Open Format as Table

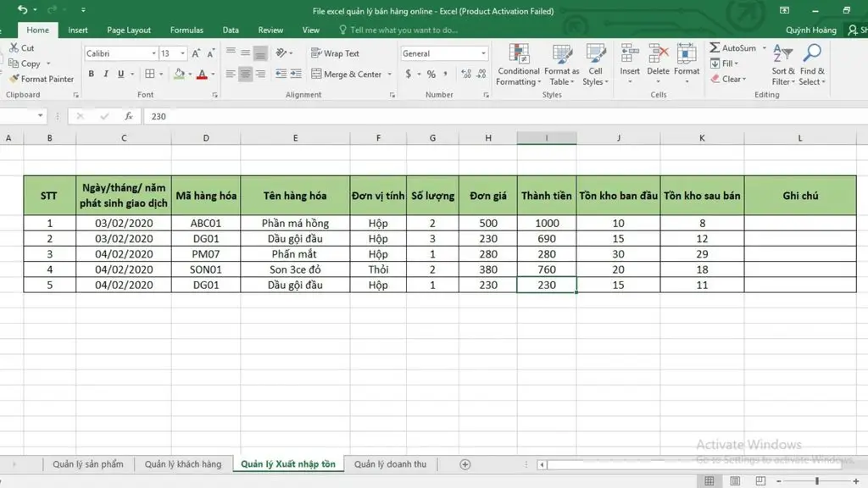pyautogui.click(x=562, y=64)
